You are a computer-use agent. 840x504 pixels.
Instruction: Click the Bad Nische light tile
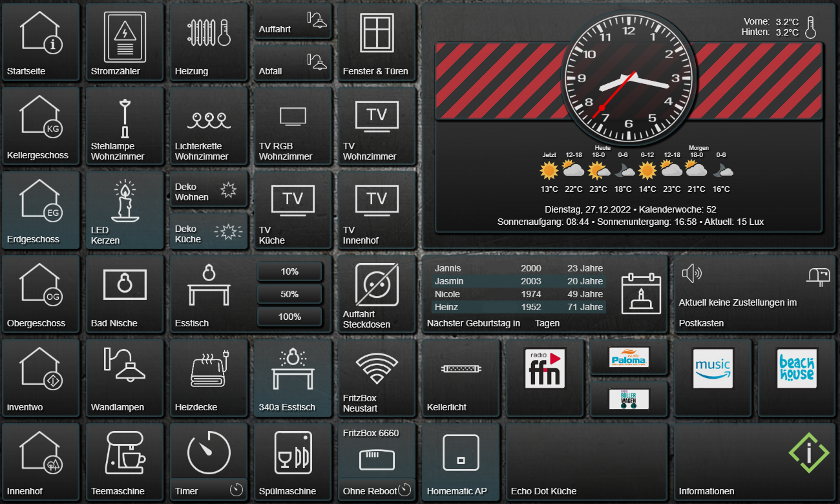[125, 294]
